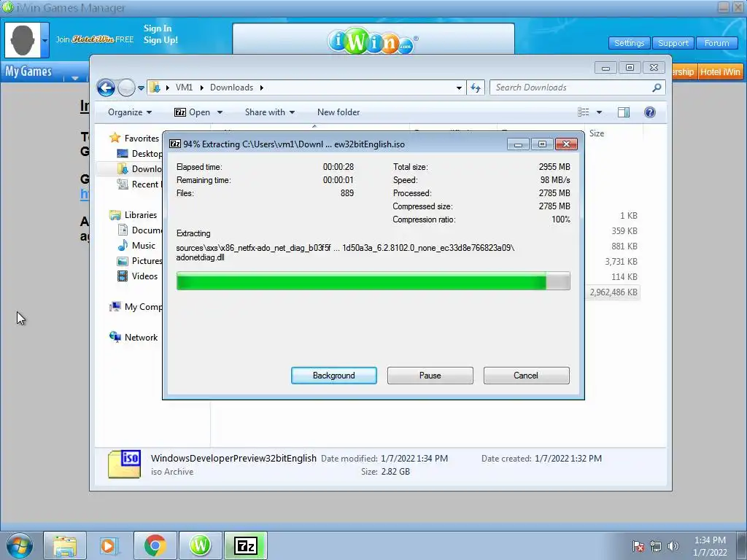Open the Pictures library
The image size is (747, 560).
[139, 261]
